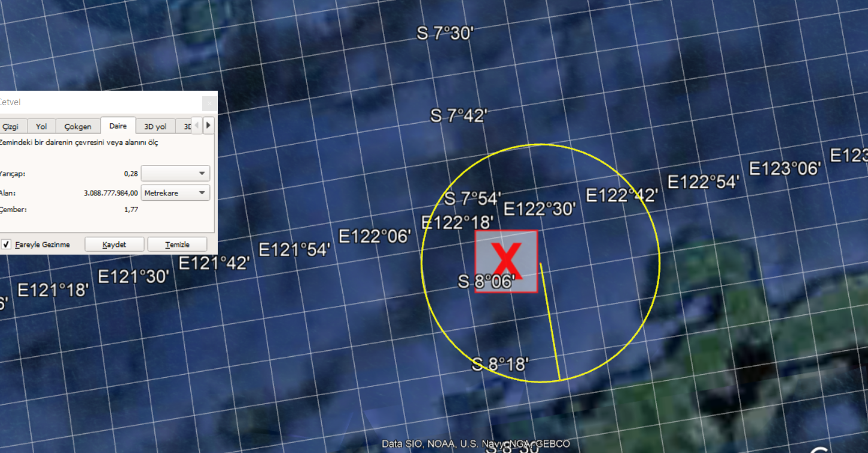Open the Metrekare area unit dropdown
Viewport: 868px width, 453px height.
175,193
